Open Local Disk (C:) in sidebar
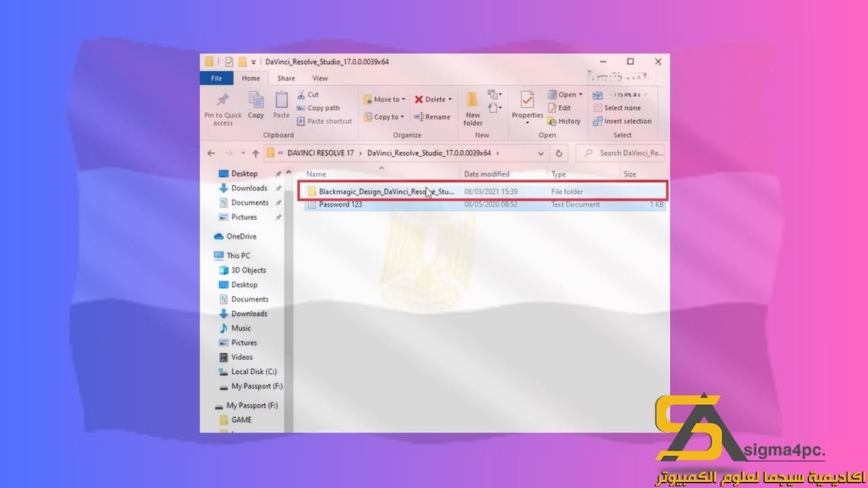The image size is (868, 488). (248, 371)
